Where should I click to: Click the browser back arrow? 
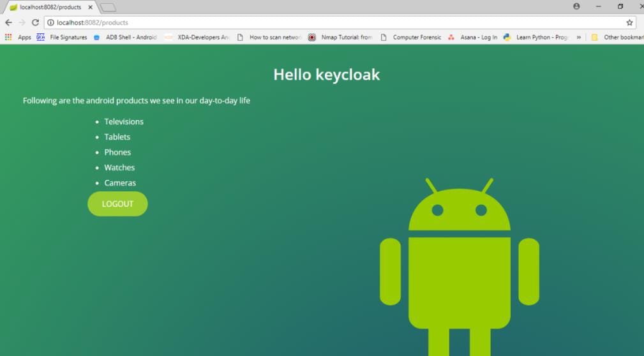click(8, 22)
